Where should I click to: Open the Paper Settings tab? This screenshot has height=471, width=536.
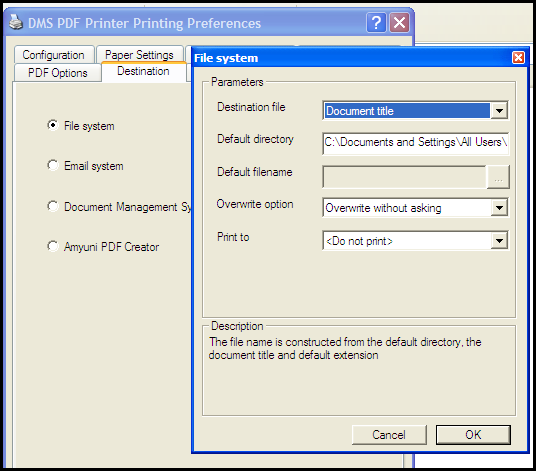tap(139, 55)
